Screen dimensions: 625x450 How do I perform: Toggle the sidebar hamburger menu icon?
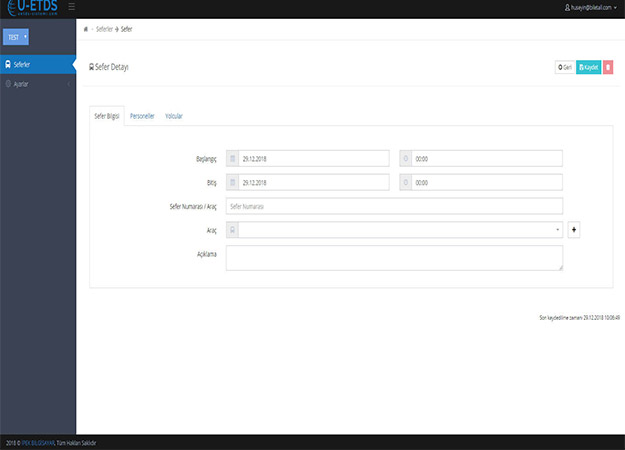click(71, 7)
